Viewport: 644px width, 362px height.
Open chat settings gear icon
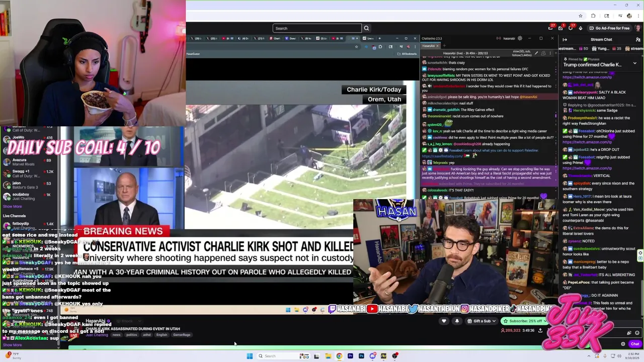623,344
